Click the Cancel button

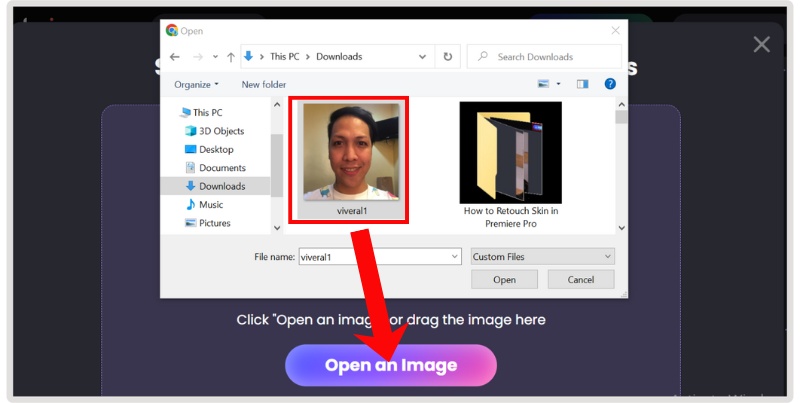tap(581, 280)
